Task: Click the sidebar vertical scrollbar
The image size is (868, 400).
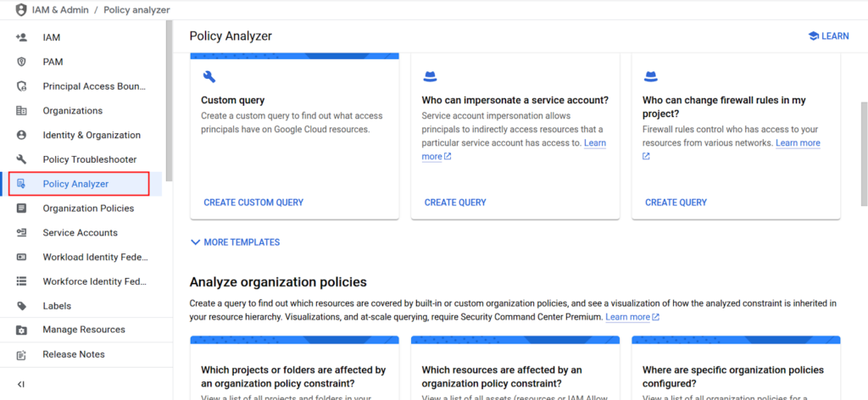Action: pyautogui.click(x=169, y=101)
